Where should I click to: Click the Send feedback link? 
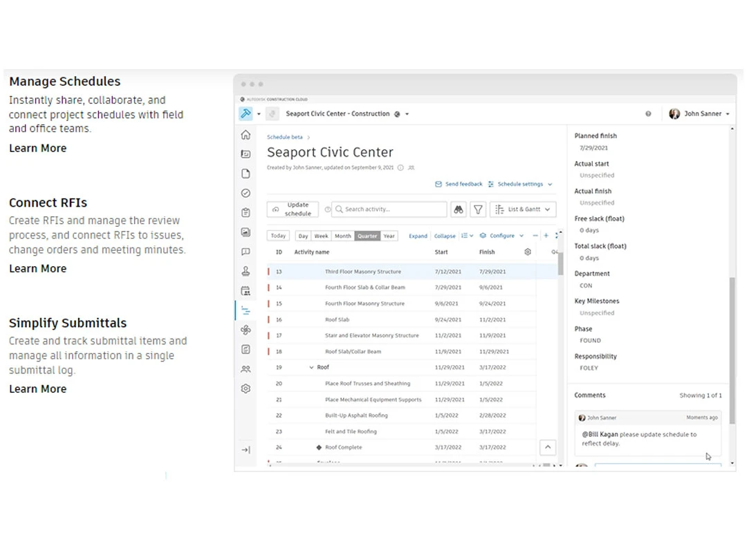(459, 185)
